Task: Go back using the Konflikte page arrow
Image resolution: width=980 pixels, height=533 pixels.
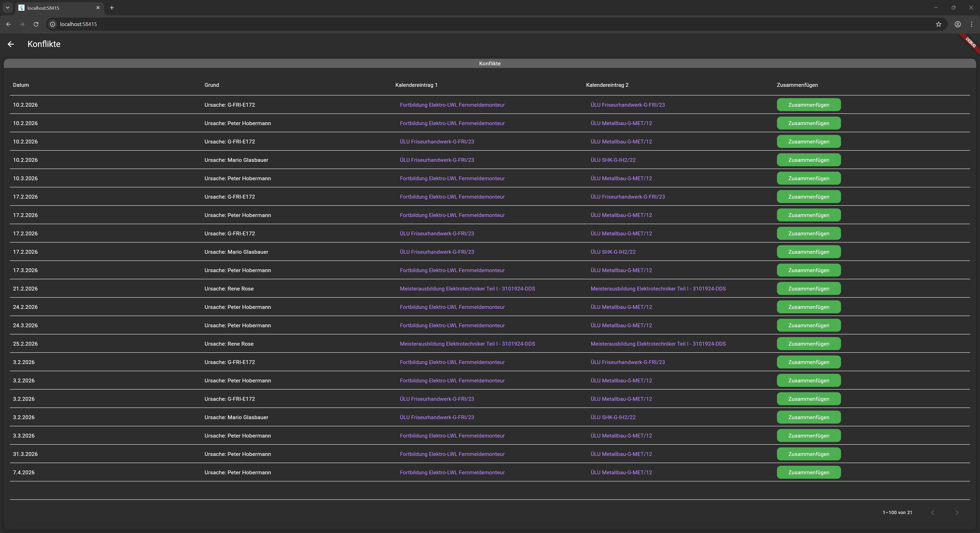Action: coord(11,44)
